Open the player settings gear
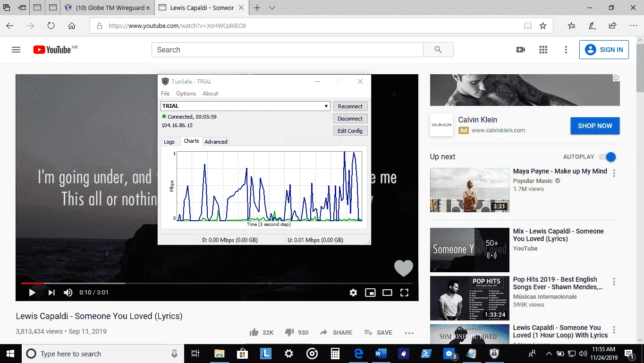 [353, 293]
